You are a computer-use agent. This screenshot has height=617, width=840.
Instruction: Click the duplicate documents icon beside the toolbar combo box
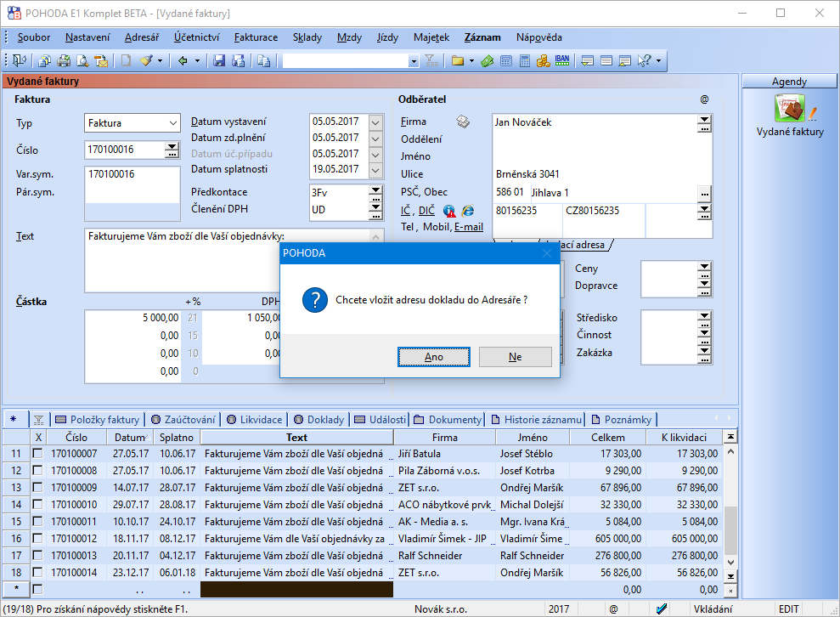pos(263,60)
